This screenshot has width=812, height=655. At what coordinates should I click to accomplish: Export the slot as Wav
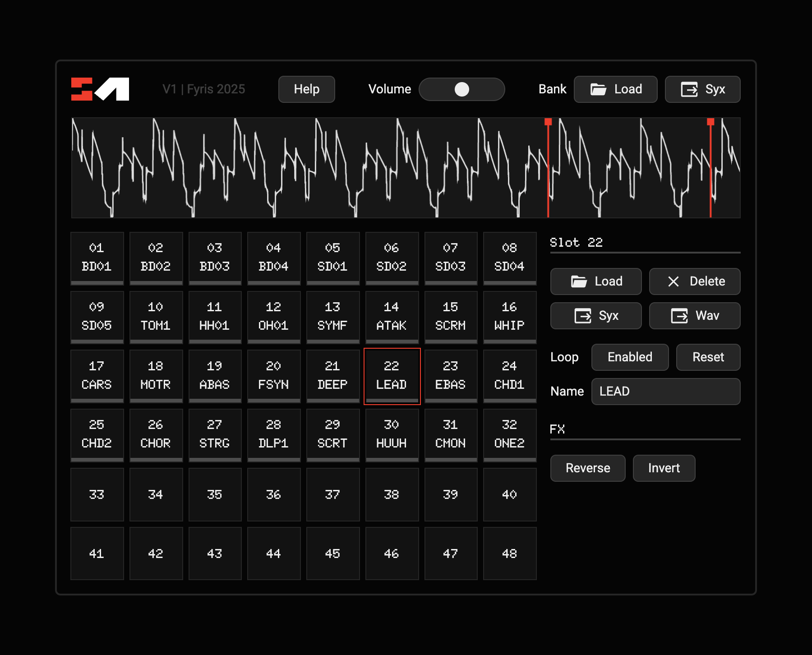[694, 315]
